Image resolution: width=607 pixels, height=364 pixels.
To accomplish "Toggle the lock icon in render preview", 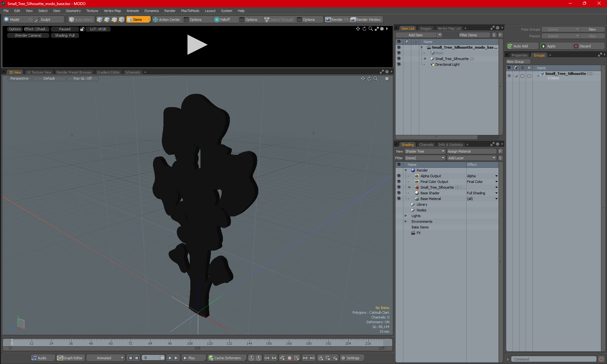I will point(82,29).
